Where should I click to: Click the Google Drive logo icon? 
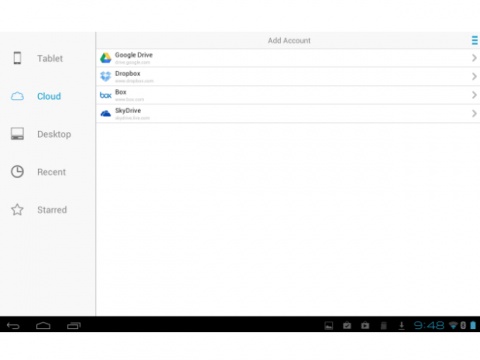click(106, 58)
